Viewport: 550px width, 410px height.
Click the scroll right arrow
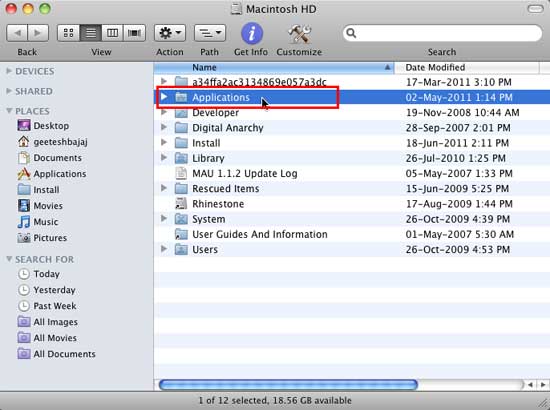point(543,385)
